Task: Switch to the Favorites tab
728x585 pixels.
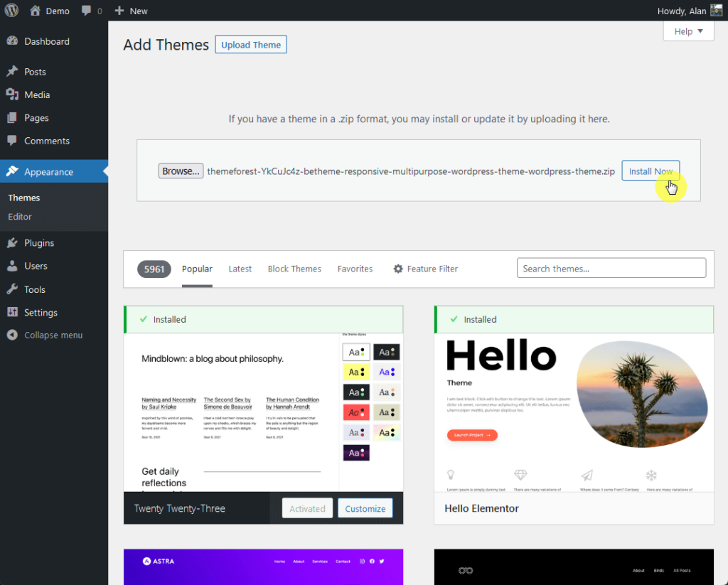Action: (355, 269)
